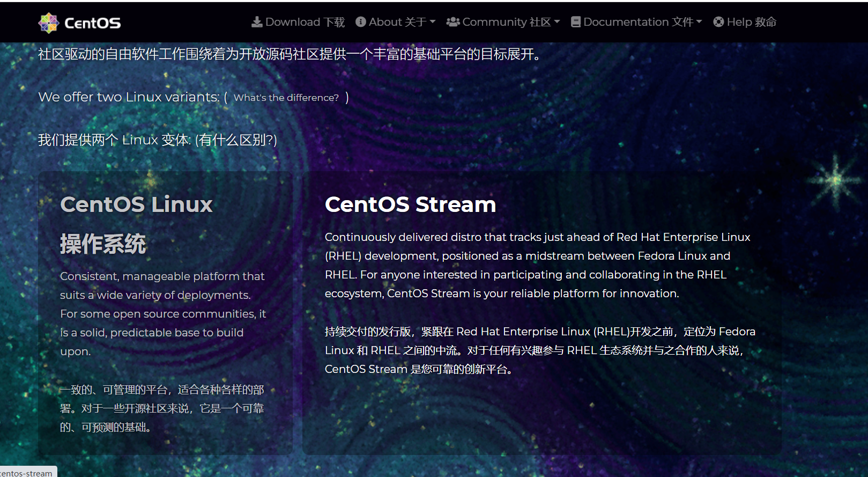
Task: Click the 一致的、可管理的平台 Chinese paragraph
Action: click(x=162, y=408)
